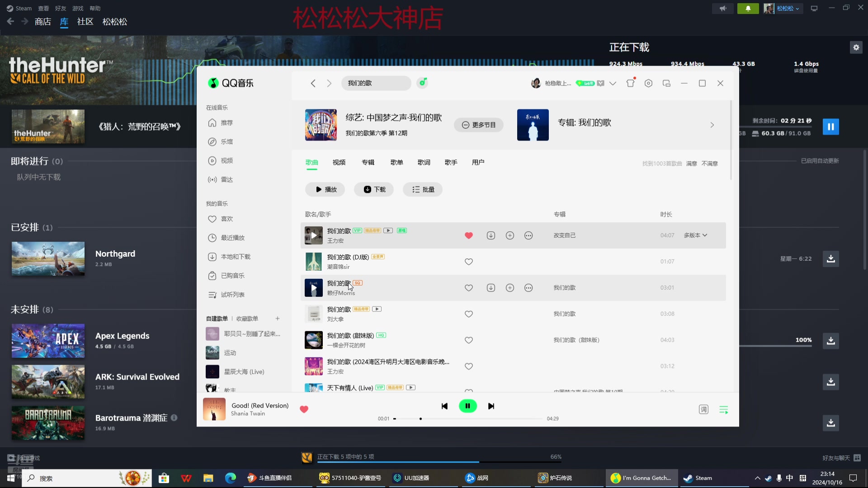Click in QQ Music search field 我们的歌
868x488 pixels.
click(376, 83)
